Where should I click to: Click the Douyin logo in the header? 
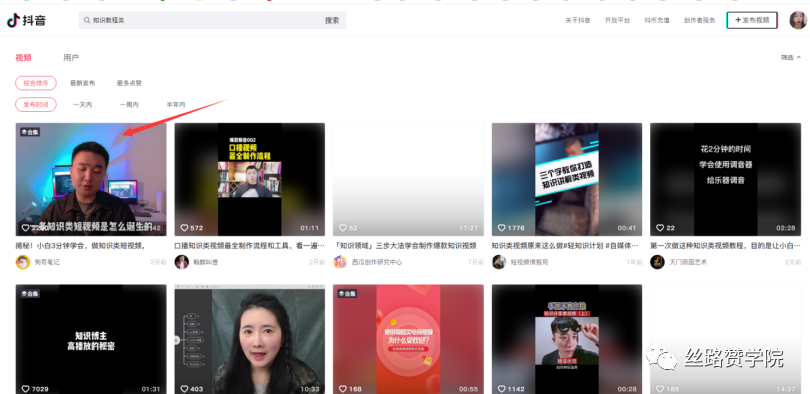click(x=26, y=20)
